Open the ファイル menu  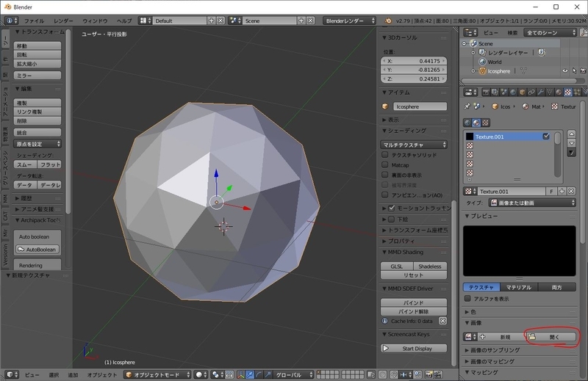[x=34, y=21]
